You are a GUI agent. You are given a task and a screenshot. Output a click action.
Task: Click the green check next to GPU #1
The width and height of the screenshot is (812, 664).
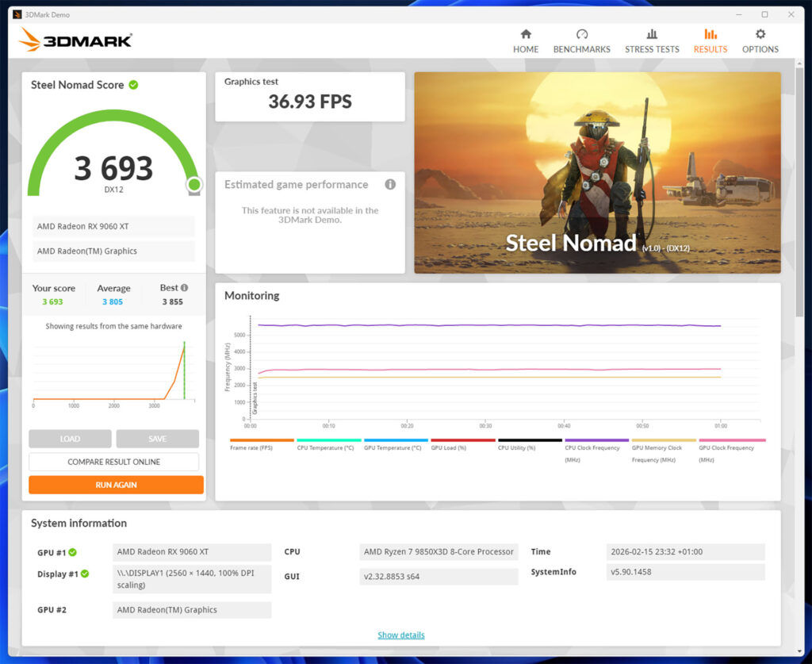click(x=72, y=552)
